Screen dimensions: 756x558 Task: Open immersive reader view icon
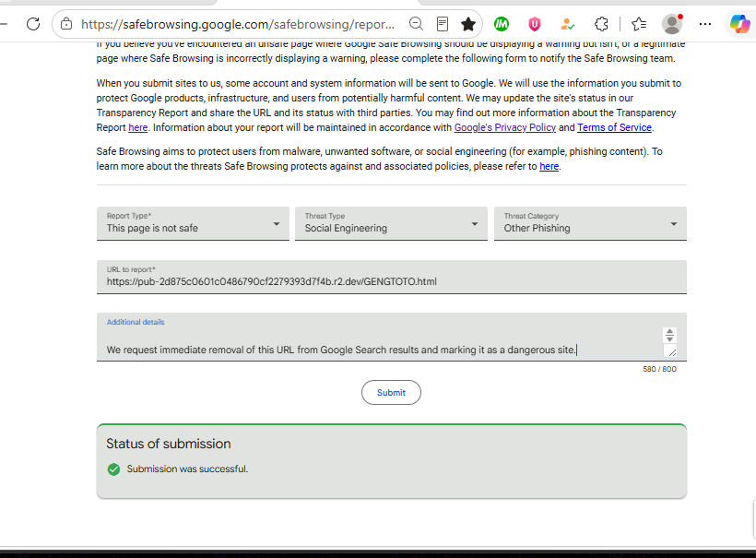443,24
